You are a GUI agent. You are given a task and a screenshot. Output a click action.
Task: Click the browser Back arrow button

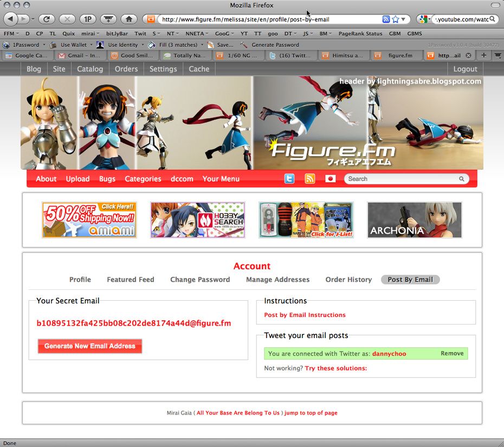10,20
